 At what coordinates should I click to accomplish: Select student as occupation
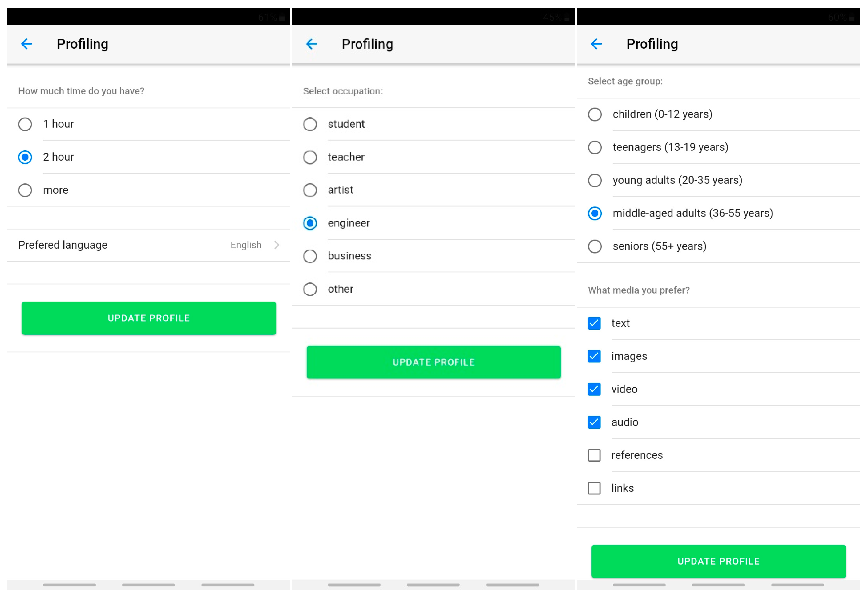tap(310, 124)
